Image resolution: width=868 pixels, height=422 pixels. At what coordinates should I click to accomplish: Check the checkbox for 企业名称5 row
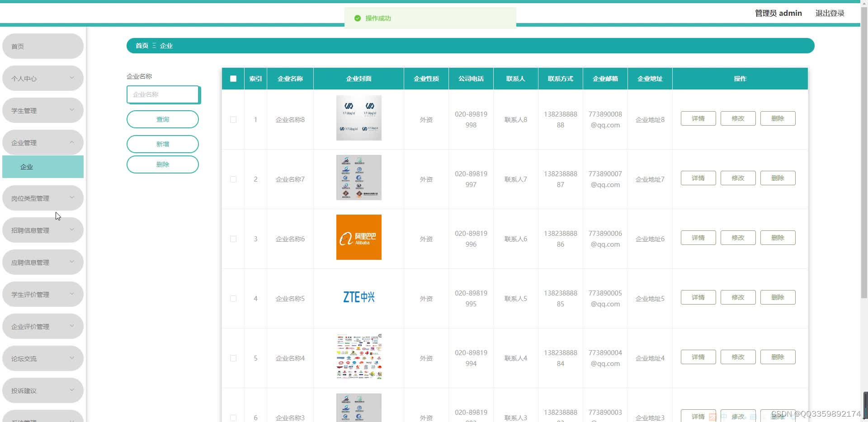click(x=233, y=299)
